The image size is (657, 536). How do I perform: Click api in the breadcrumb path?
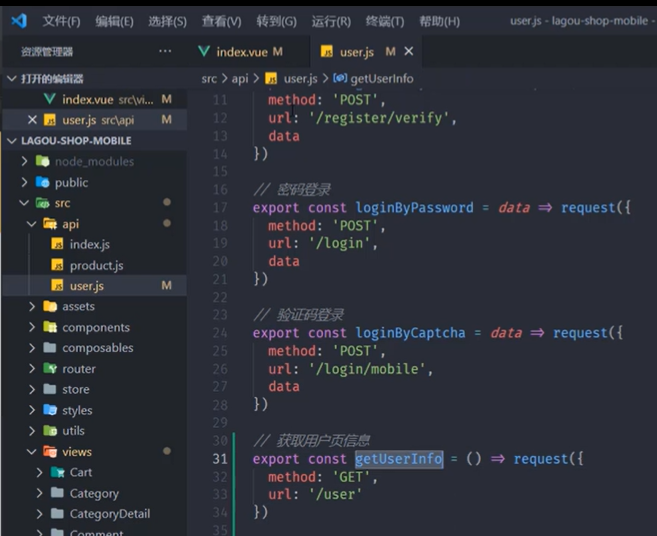click(240, 79)
